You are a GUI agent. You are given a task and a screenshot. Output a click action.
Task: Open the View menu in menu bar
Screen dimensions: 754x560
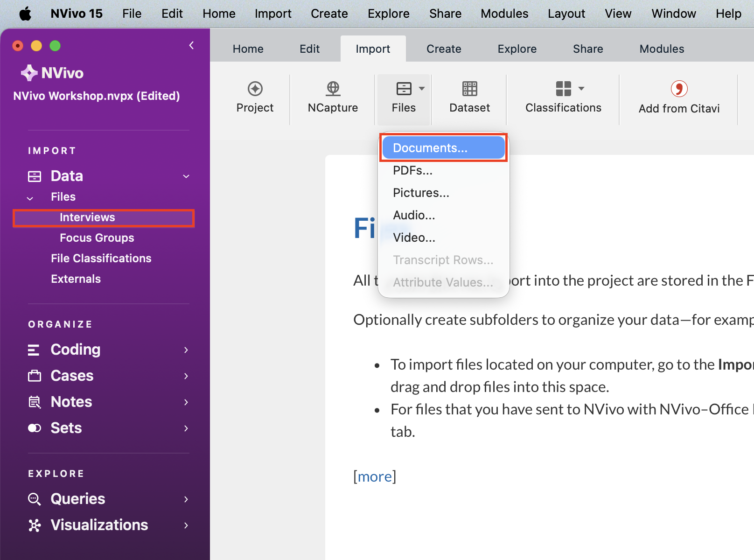(618, 14)
